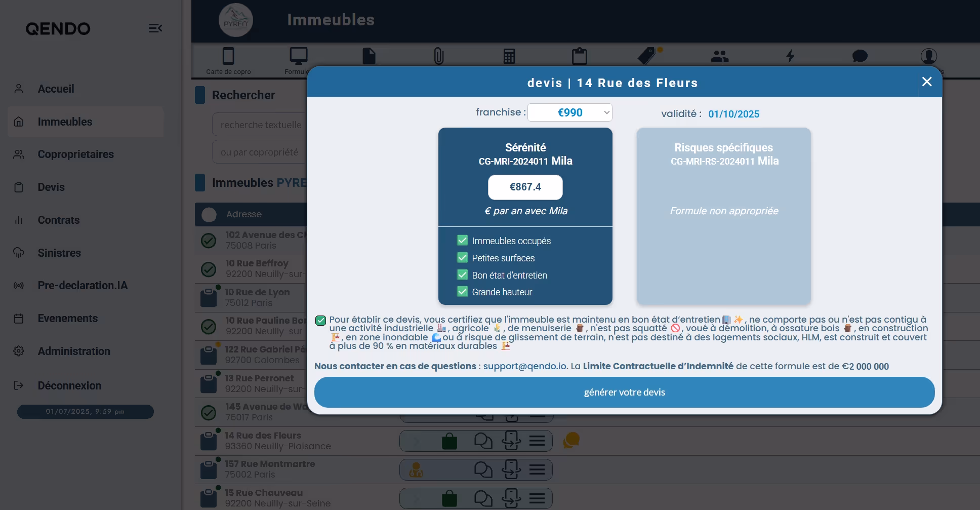Open Sinistres from the left menu

(59, 253)
